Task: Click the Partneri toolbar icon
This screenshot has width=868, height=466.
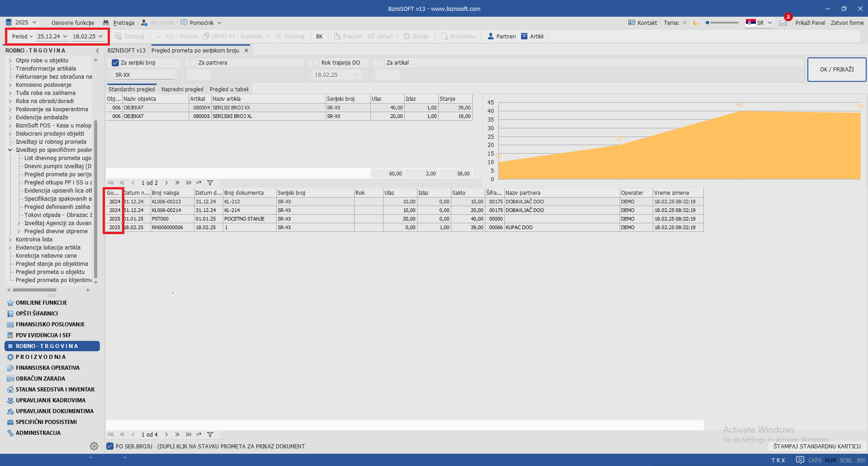Action: 491,37
